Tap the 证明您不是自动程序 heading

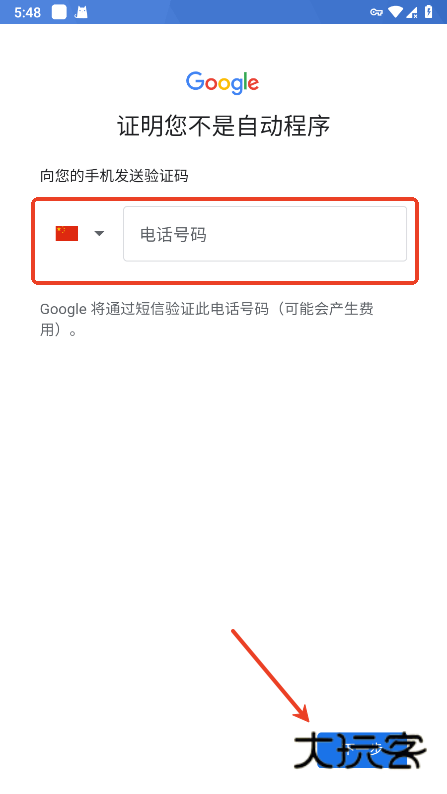point(223,126)
